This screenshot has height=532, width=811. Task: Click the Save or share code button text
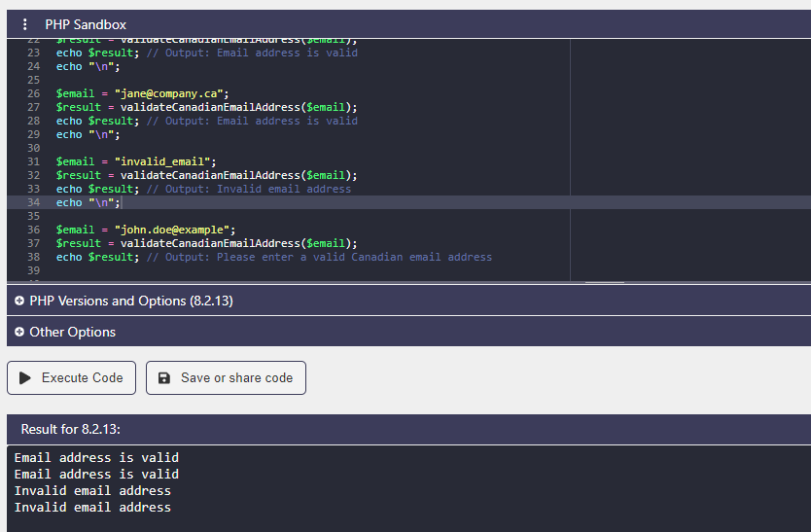point(236,378)
